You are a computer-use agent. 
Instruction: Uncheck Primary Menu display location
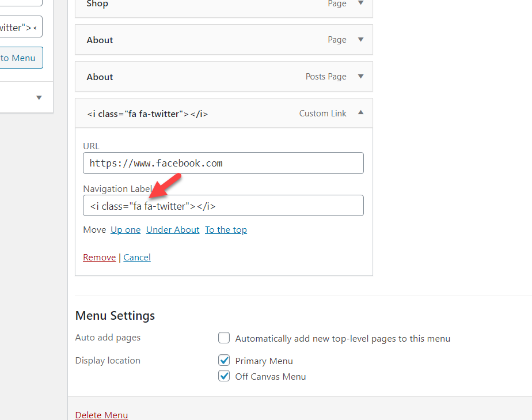click(224, 361)
